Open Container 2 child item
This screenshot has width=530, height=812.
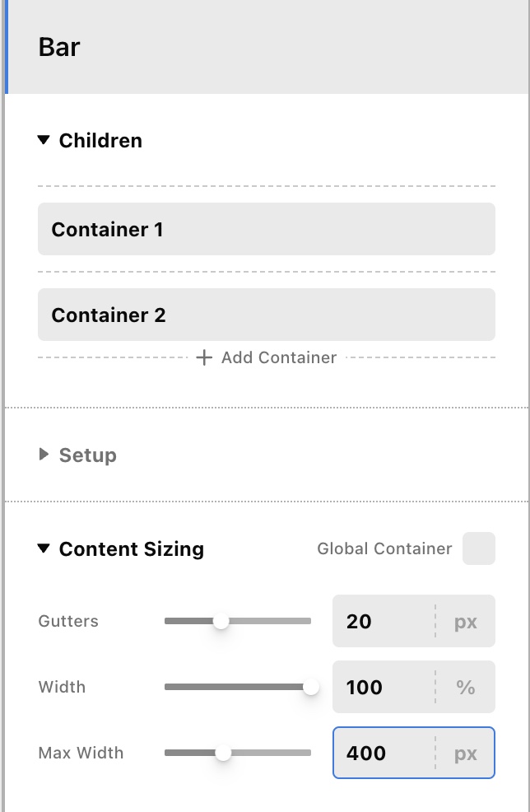[x=266, y=315]
